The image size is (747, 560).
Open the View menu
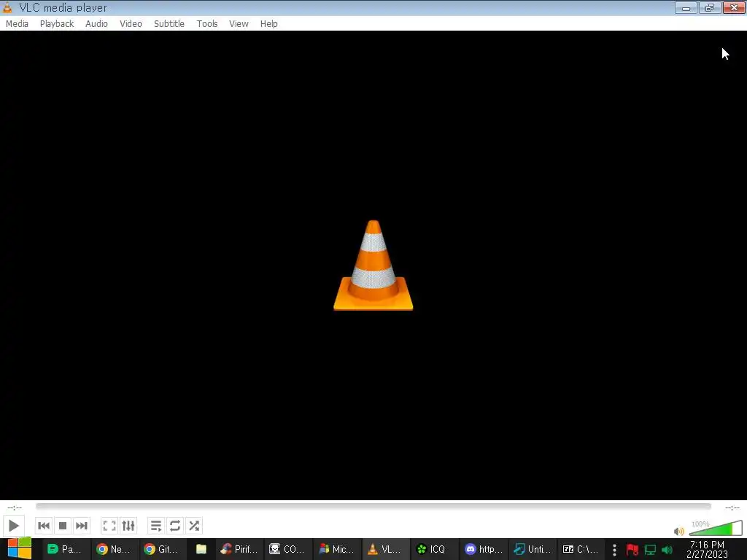tap(239, 24)
